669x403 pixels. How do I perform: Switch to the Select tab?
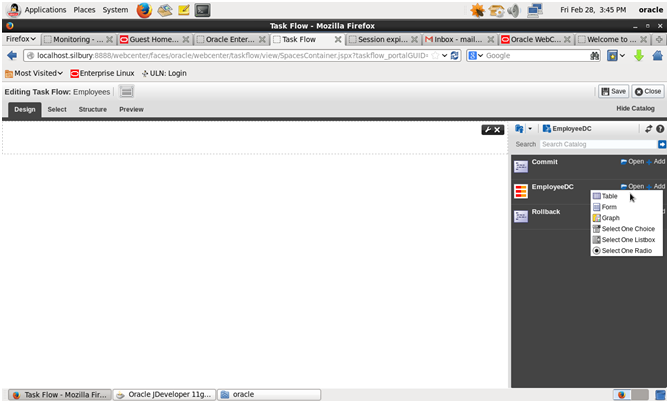(57, 110)
